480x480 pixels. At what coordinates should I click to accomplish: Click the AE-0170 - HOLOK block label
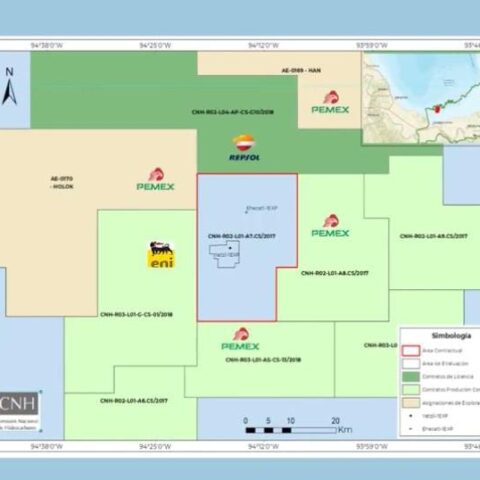[x=62, y=182]
